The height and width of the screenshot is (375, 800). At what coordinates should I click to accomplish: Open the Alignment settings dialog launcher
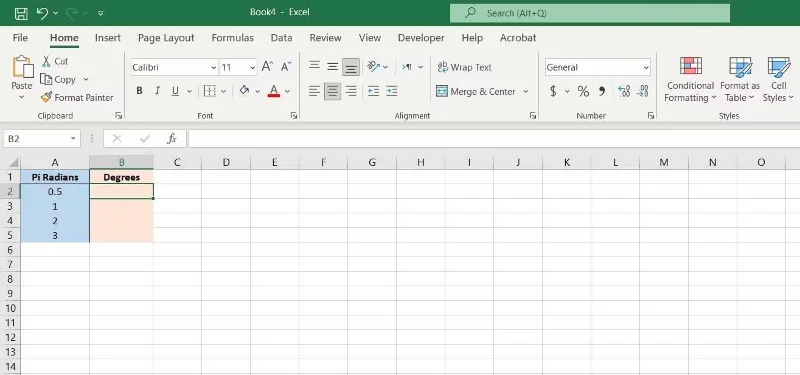[533, 116]
